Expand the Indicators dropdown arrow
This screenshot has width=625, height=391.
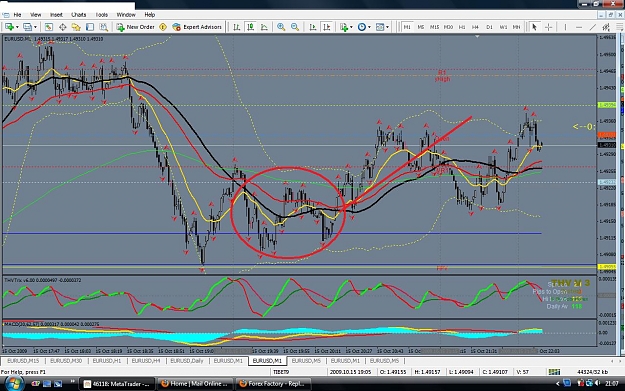pos(351,27)
